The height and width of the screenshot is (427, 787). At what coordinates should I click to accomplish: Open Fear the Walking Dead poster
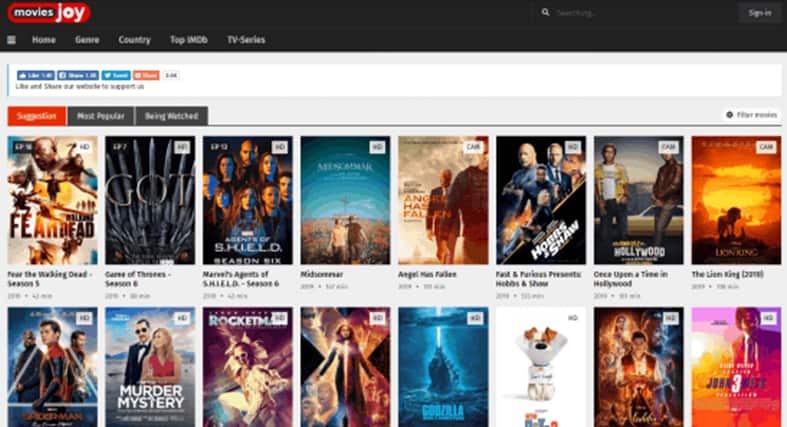coord(53,200)
